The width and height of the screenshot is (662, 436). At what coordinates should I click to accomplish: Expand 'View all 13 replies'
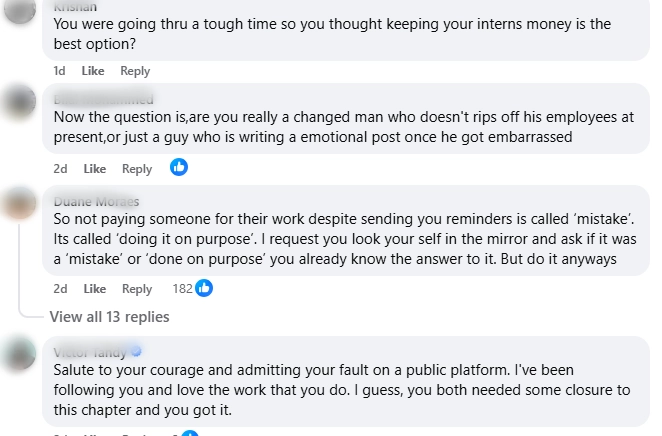tap(110, 317)
